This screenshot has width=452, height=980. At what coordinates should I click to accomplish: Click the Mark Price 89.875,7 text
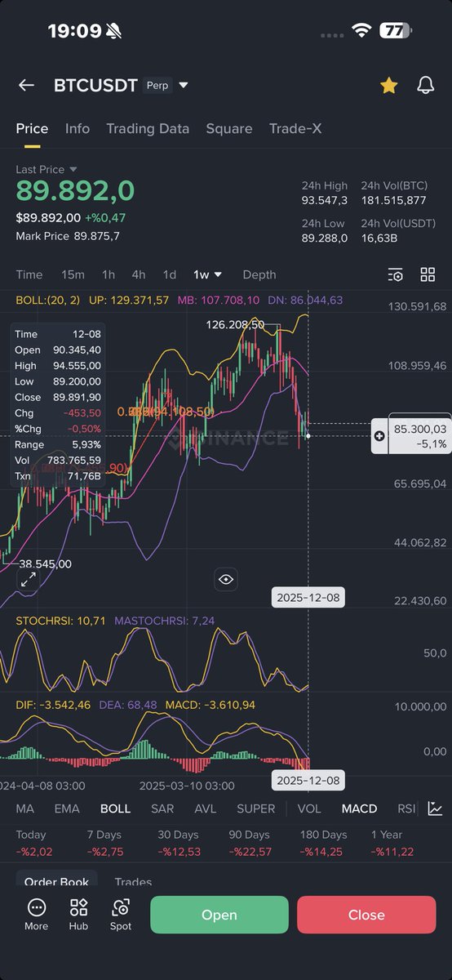(x=68, y=236)
